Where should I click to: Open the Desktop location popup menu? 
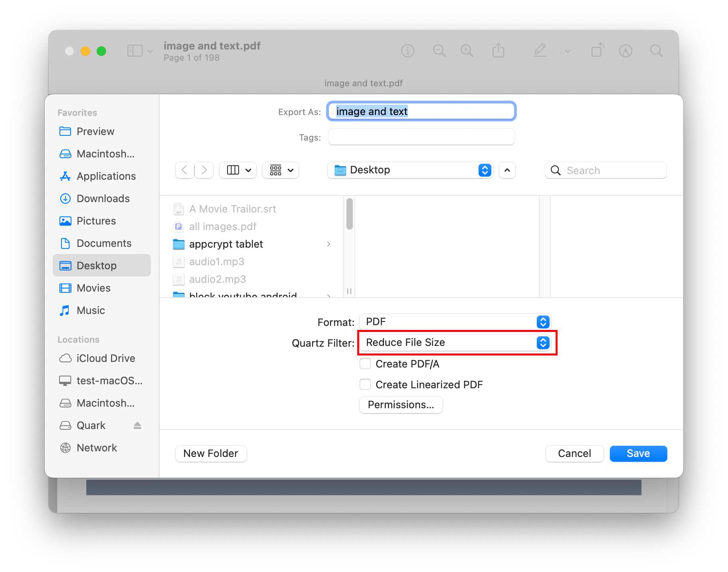(410, 170)
